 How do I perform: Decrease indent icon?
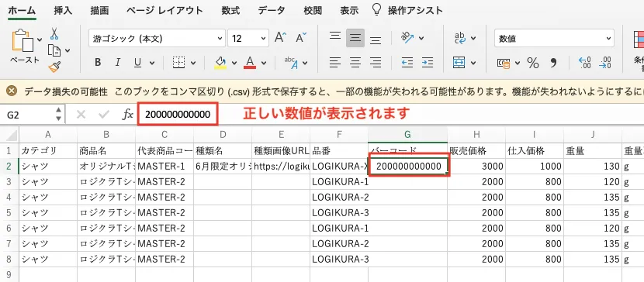tap(407, 62)
